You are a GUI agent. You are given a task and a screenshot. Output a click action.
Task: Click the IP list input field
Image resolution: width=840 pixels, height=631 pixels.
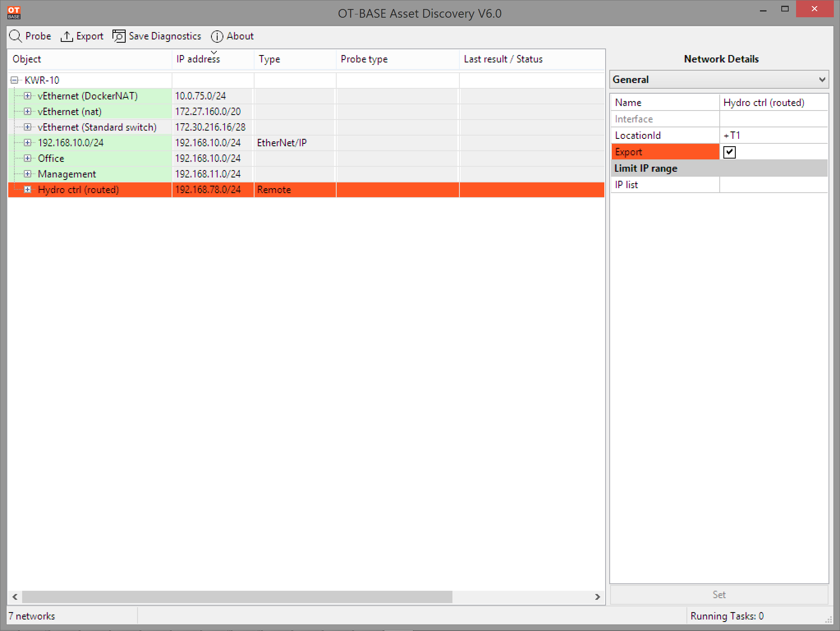(773, 184)
